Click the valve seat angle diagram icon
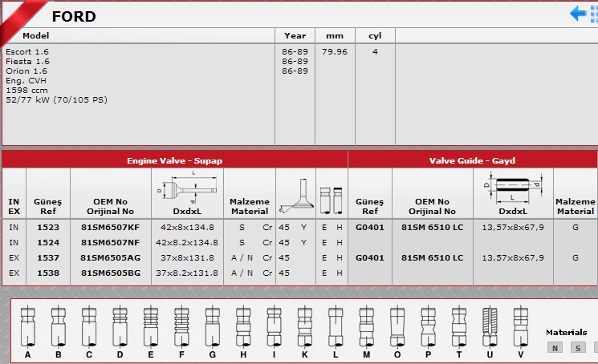This screenshot has height=364, width=598. (x=296, y=196)
